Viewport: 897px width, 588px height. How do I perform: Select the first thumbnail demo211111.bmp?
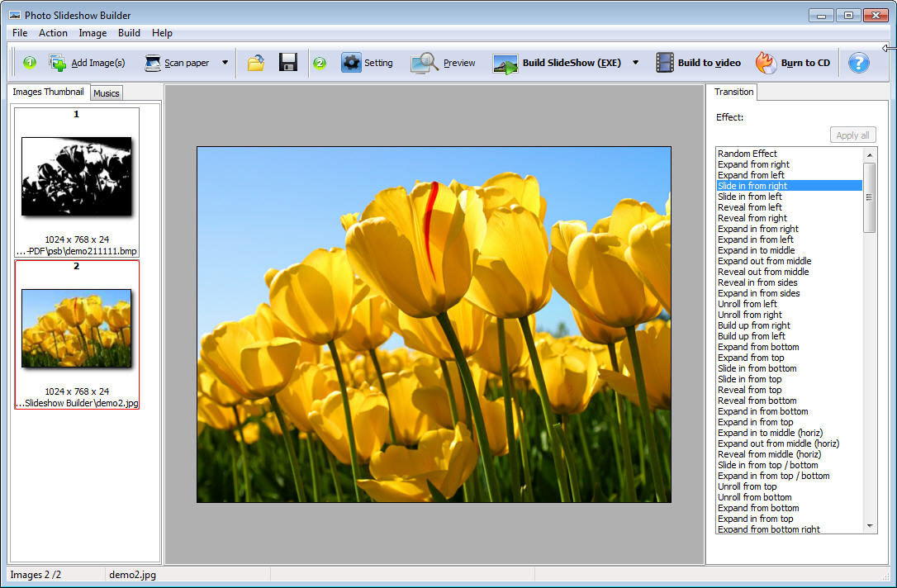(76, 177)
